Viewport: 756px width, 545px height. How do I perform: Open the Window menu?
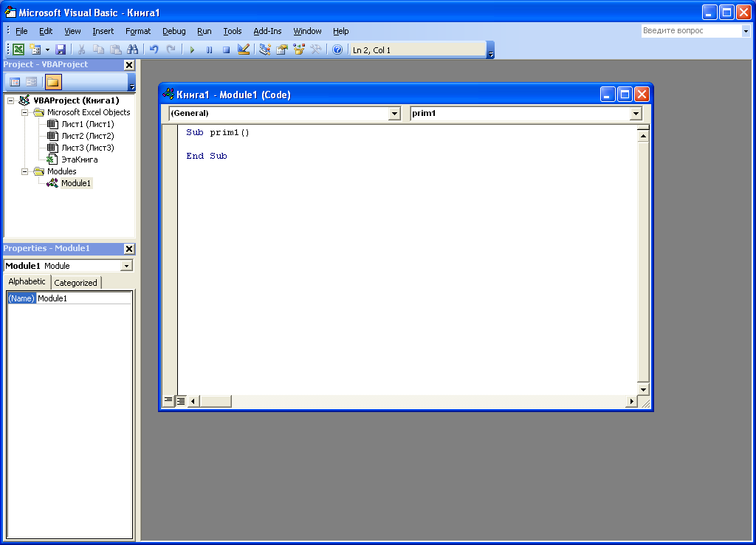coord(307,31)
